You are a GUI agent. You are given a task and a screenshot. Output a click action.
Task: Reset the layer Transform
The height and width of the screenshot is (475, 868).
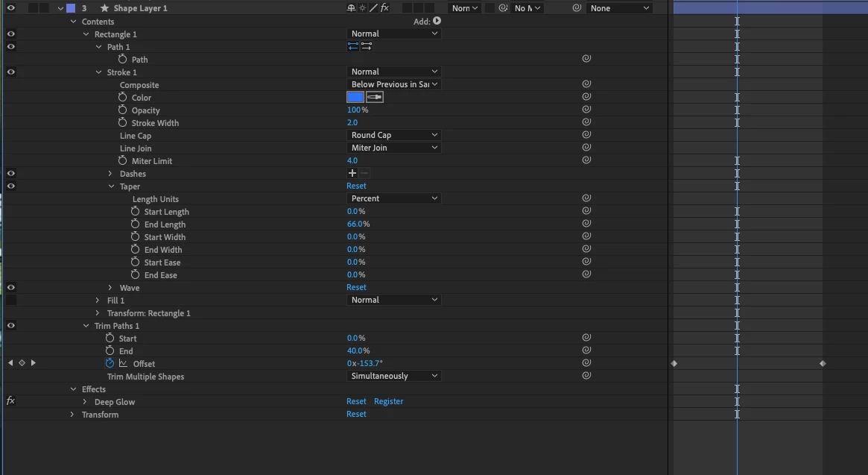point(356,414)
